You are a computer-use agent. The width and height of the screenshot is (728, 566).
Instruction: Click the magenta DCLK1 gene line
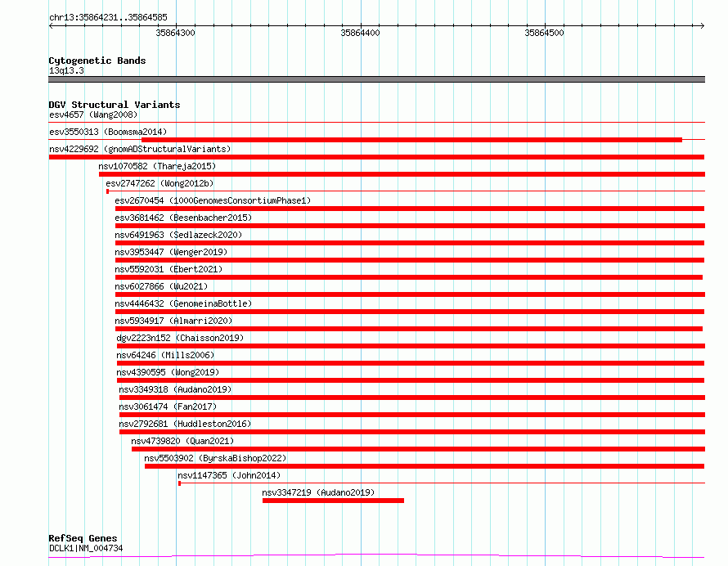pos(376,555)
